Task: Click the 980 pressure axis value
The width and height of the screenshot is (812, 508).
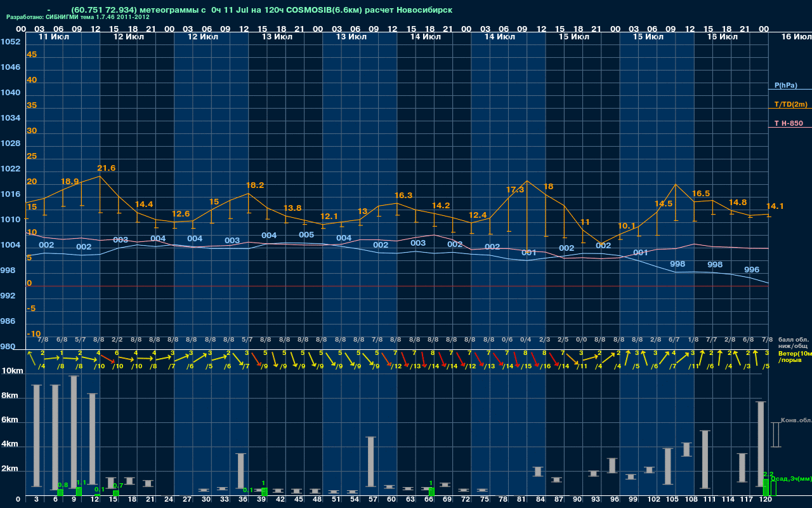Action: pyautogui.click(x=8, y=347)
